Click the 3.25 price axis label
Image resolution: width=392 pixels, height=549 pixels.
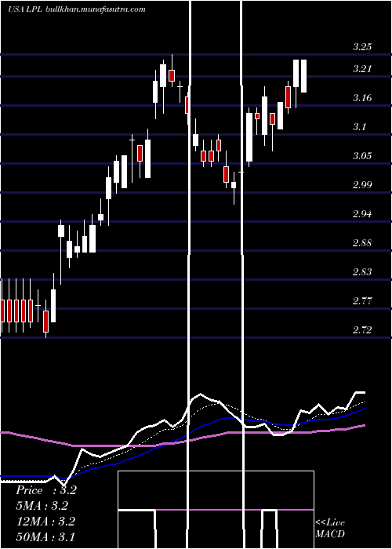point(362,47)
